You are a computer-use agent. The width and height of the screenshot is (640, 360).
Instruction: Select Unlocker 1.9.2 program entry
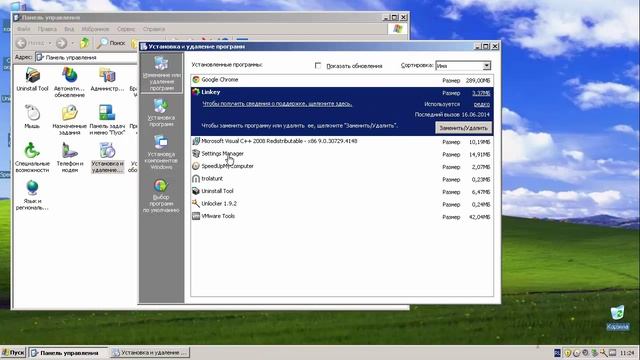point(342,204)
